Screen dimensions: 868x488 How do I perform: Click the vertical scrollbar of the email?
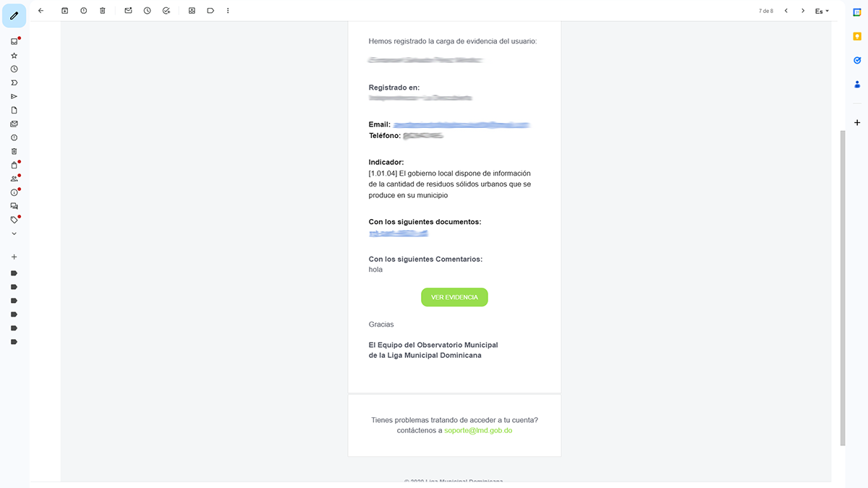point(842,289)
